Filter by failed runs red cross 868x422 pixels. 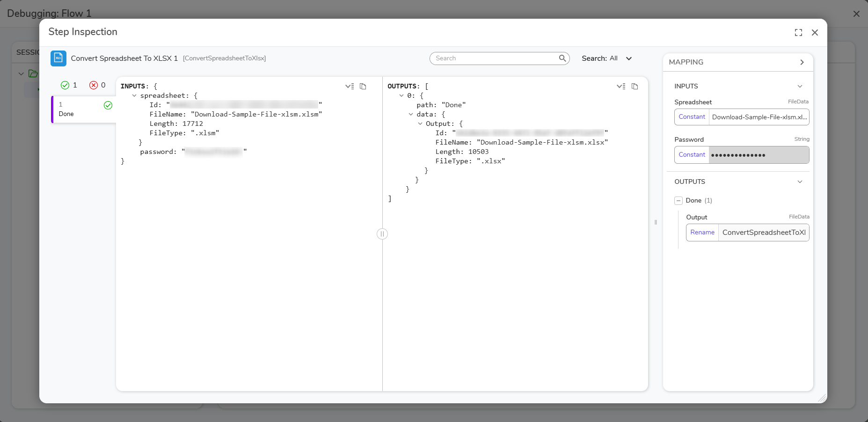(94, 85)
